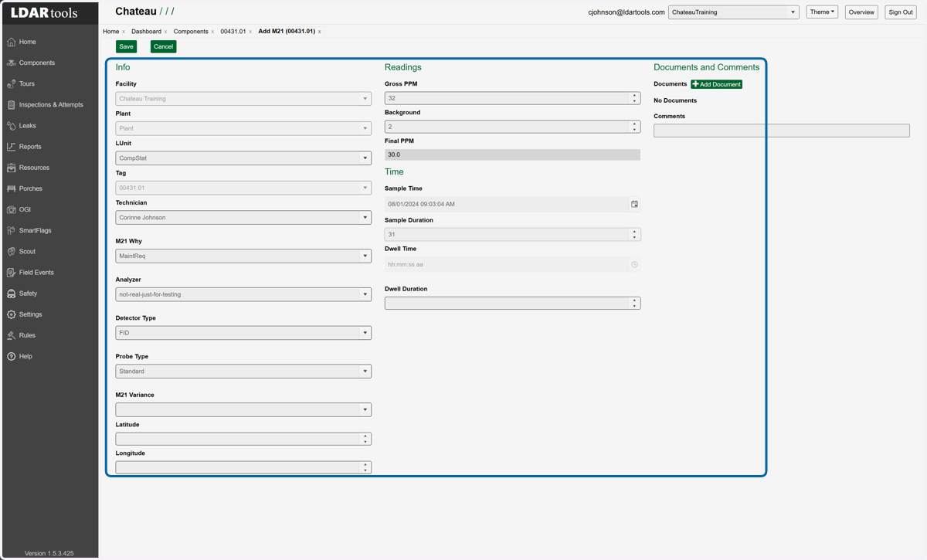
Task: Click the Tours sidebar icon
Action: 11,83
